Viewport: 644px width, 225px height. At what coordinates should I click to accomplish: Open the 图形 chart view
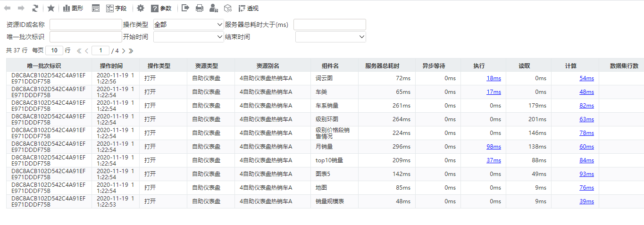pyautogui.click(x=73, y=8)
